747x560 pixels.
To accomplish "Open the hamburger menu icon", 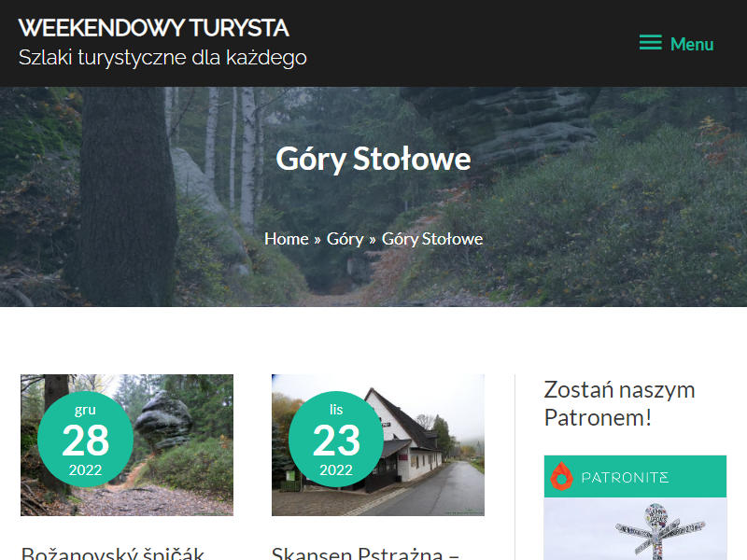I will (650, 42).
